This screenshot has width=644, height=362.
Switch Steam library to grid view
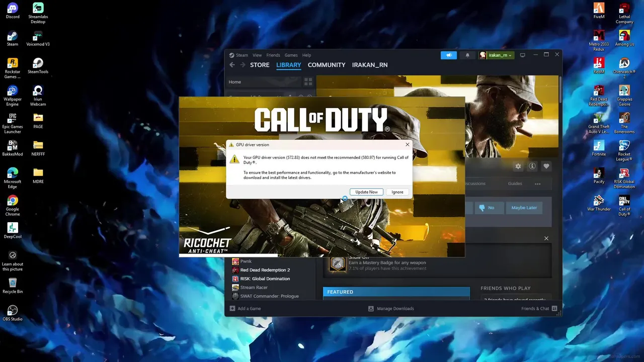coord(308,81)
